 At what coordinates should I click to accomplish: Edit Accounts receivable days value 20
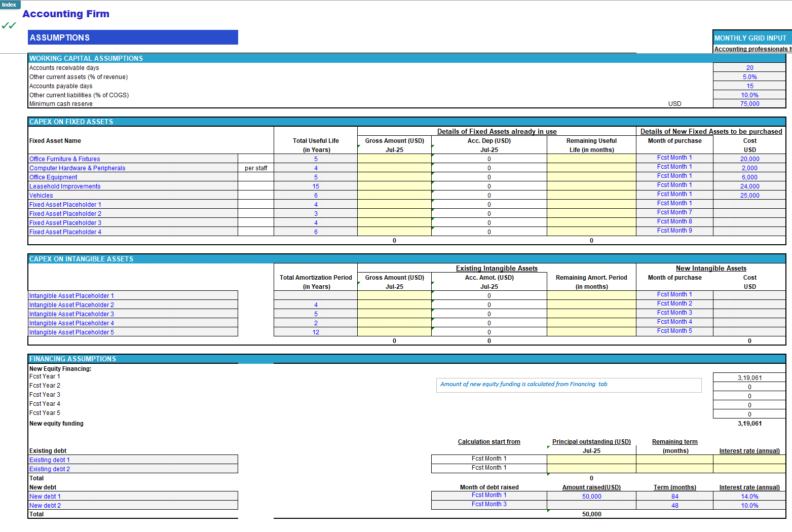[749, 68]
